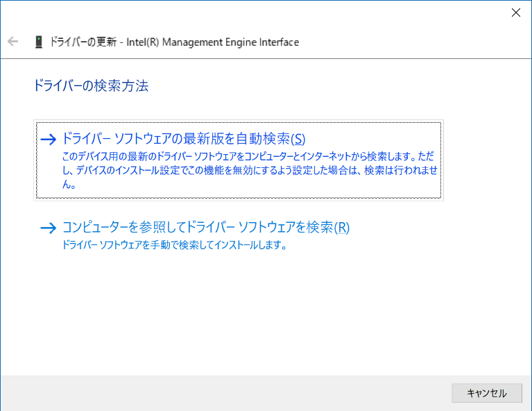Click blue arrow beside automatic search option
The image size is (532, 411).
48,139
